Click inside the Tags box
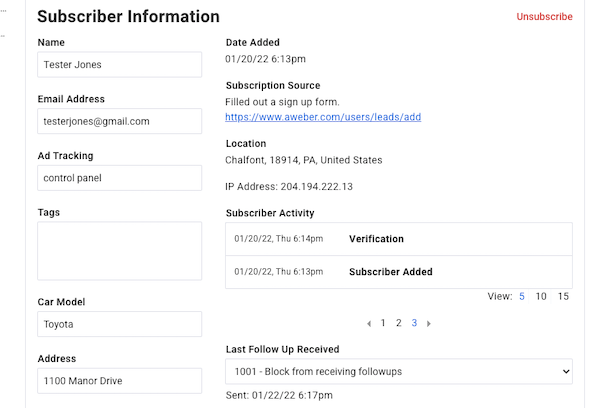 (x=119, y=251)
